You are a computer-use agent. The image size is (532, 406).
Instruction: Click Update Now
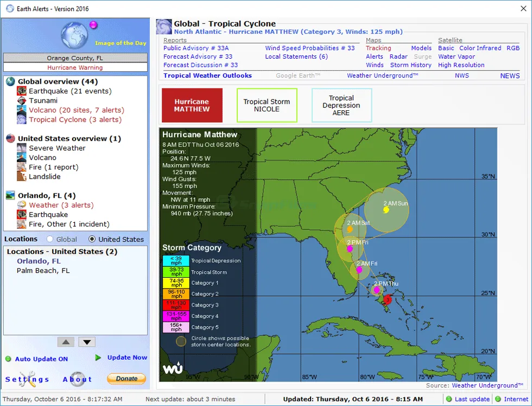pyautogui.click(x=127, y=358)
